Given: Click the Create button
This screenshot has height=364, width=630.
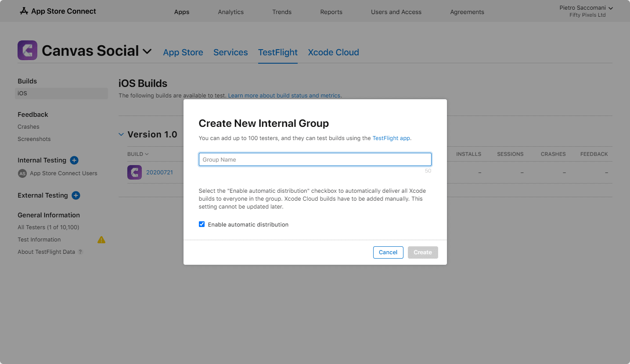Looking at the screenshot, I should point(423,252).
